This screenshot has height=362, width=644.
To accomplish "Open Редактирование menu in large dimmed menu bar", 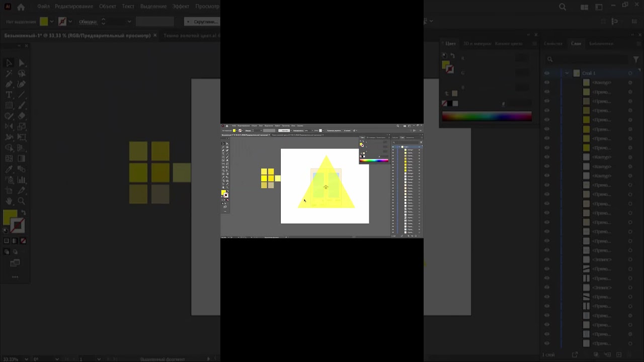I will 74,7.
